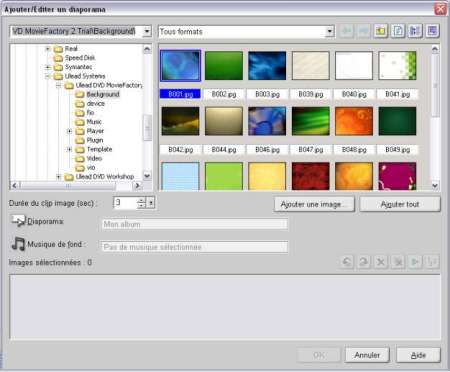Expand the Template folder node

pyautogui.click(x=69, y=149)
